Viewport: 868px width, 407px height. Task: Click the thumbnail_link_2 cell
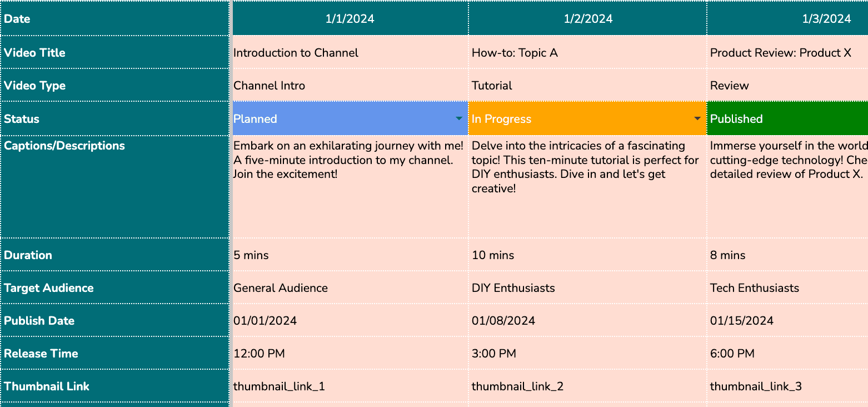(x=588, y=386)
